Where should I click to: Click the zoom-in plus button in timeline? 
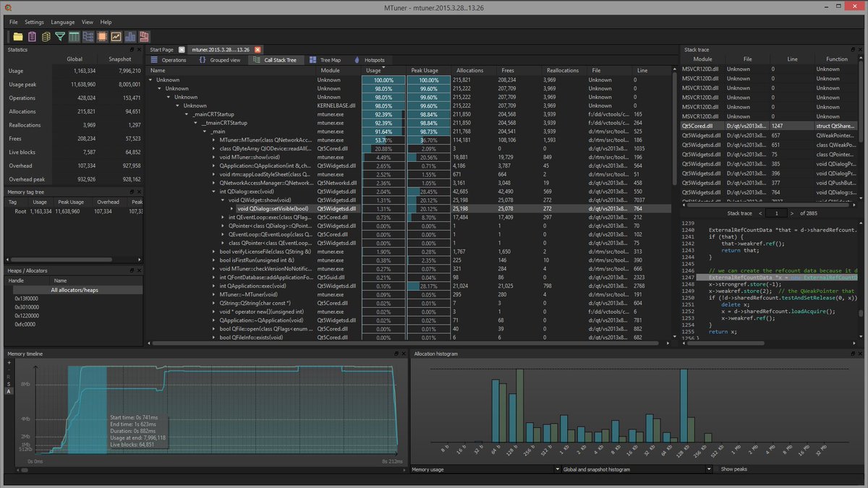(x=9, y=363)
